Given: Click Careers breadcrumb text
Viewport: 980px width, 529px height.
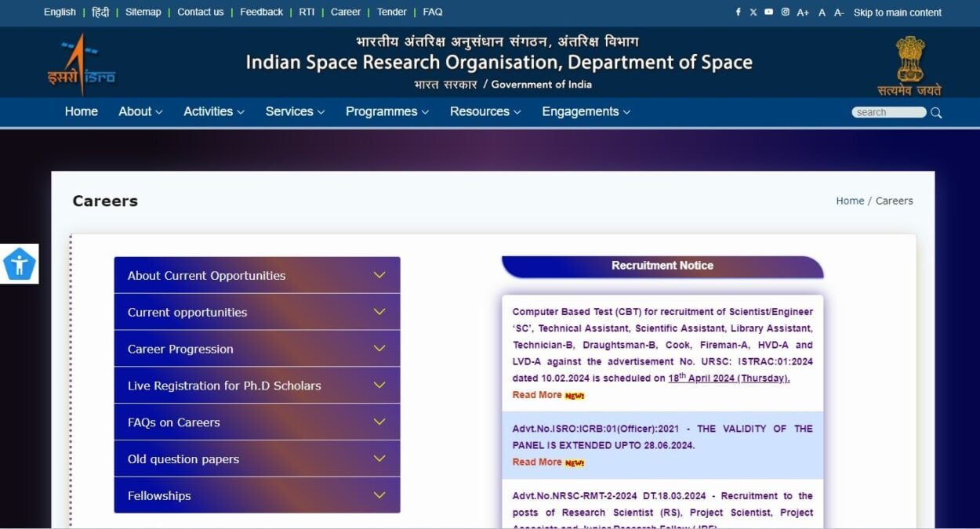Looking at the screenshot, I should click(895, 201).
